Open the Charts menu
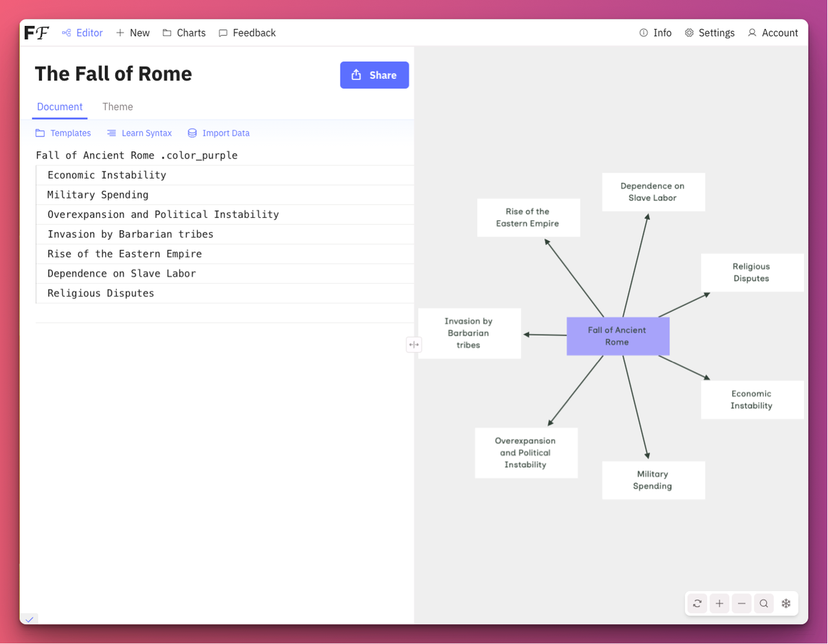Viewport: 828px width, 644px height. tap(184, 32)
